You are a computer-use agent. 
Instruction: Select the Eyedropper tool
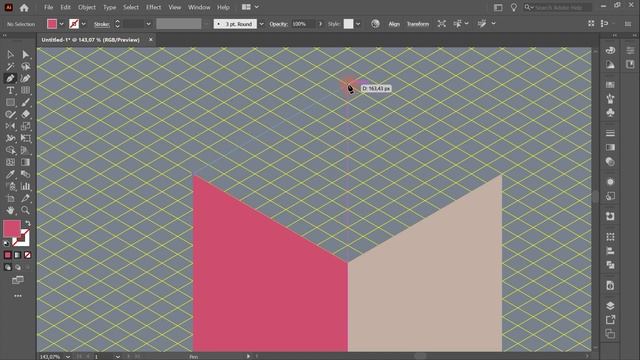point(10,174)
